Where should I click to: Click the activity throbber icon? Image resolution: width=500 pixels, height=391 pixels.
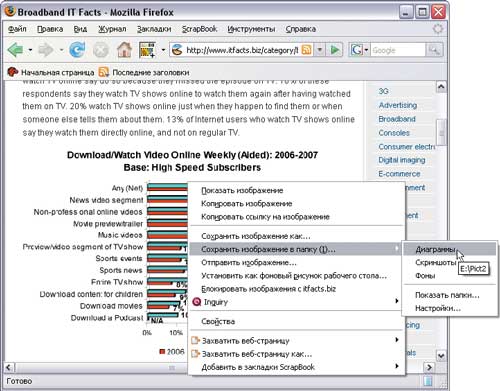[438, 29]
